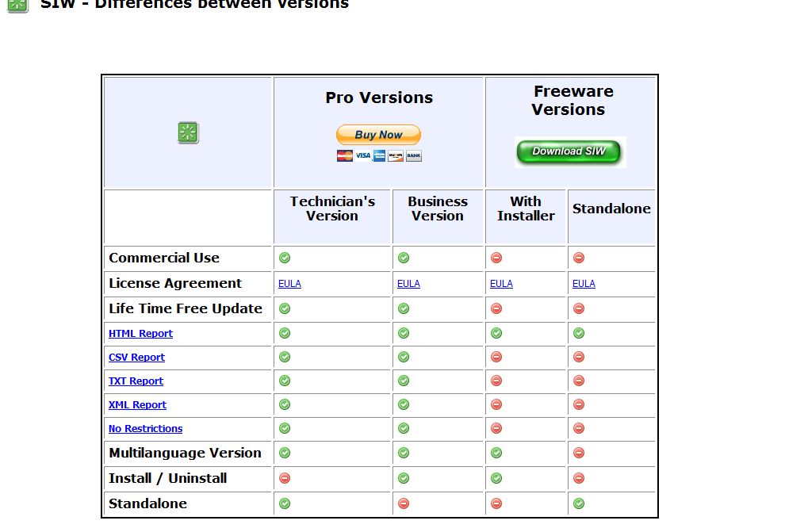Click Commercial Use red icon for Standalone
The image size is (785, 532).
[579, 258]
